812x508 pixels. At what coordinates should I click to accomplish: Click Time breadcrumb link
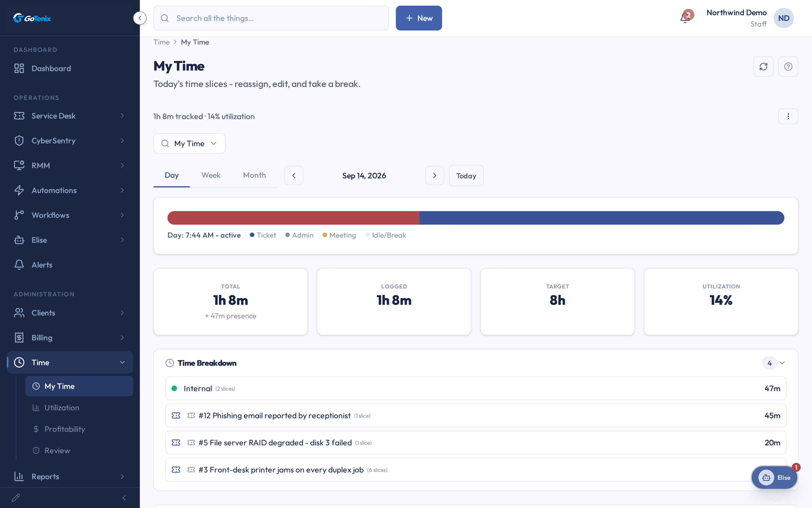[x=161, y=42]
